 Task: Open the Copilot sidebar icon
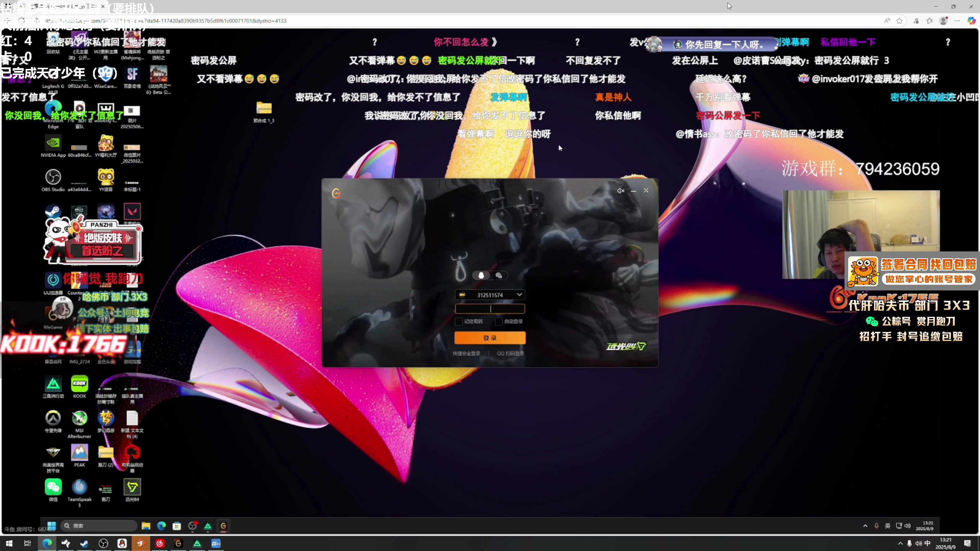pyautogui.click(x=972, y=21)
